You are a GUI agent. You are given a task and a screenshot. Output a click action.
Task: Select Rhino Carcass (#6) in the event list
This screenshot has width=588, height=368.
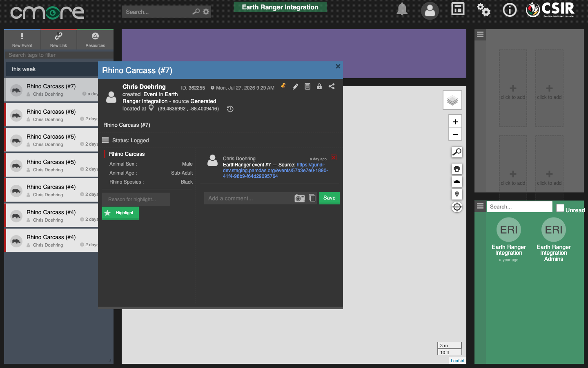click(51, 115)
